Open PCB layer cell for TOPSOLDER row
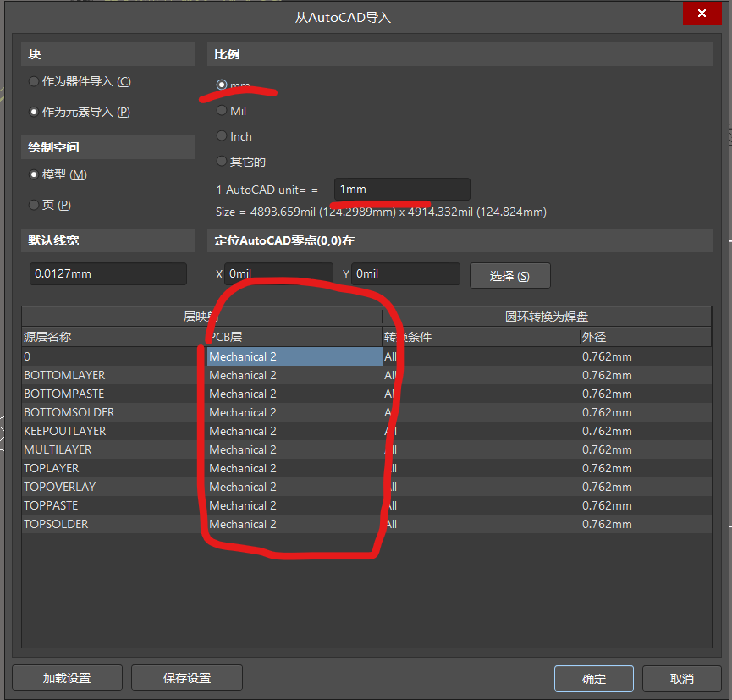The image size is (732, 700). coord(294,524)
